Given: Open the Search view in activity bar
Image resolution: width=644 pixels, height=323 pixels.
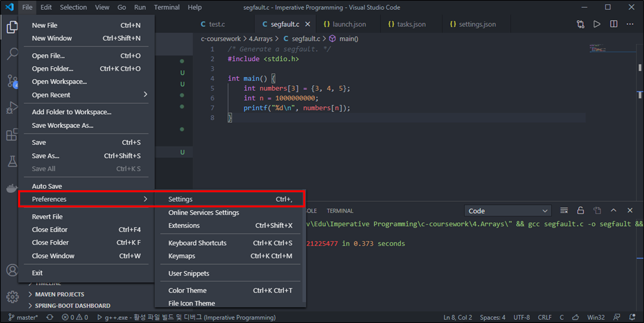Looking at the screenshot, I should tap(12, 54).
